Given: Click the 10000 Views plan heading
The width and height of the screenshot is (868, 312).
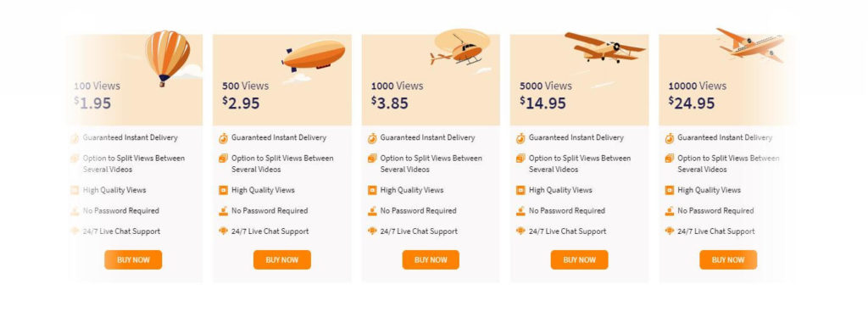Looking at the screenshot, I should pyautogui.click(x=697, y=86).
